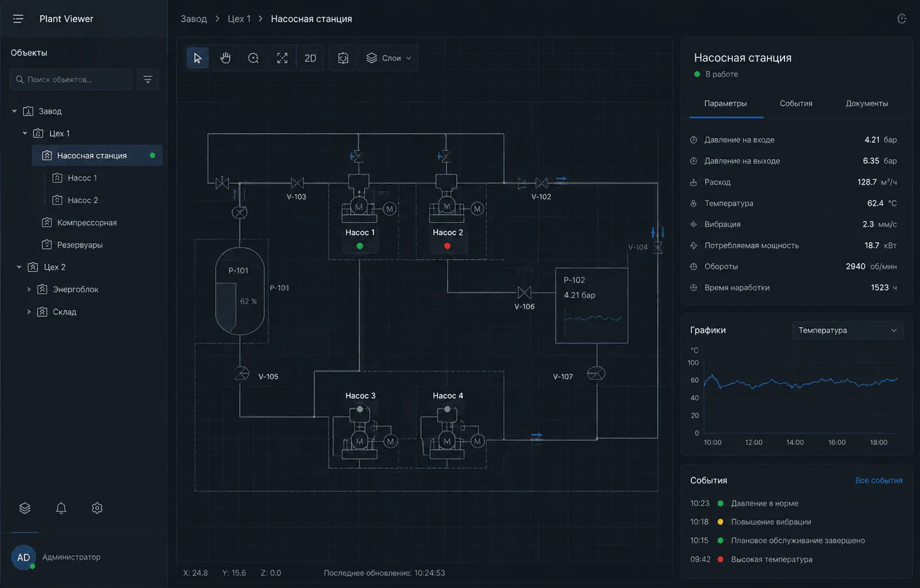The image size is (920, 588).
Task: Click valve V-106 on the diagram
Action: [525, 292]
